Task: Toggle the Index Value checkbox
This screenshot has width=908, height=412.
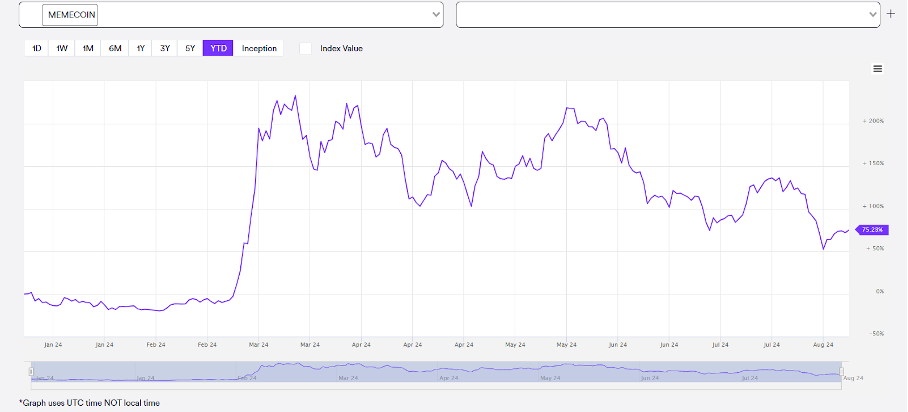Action: 306,48
